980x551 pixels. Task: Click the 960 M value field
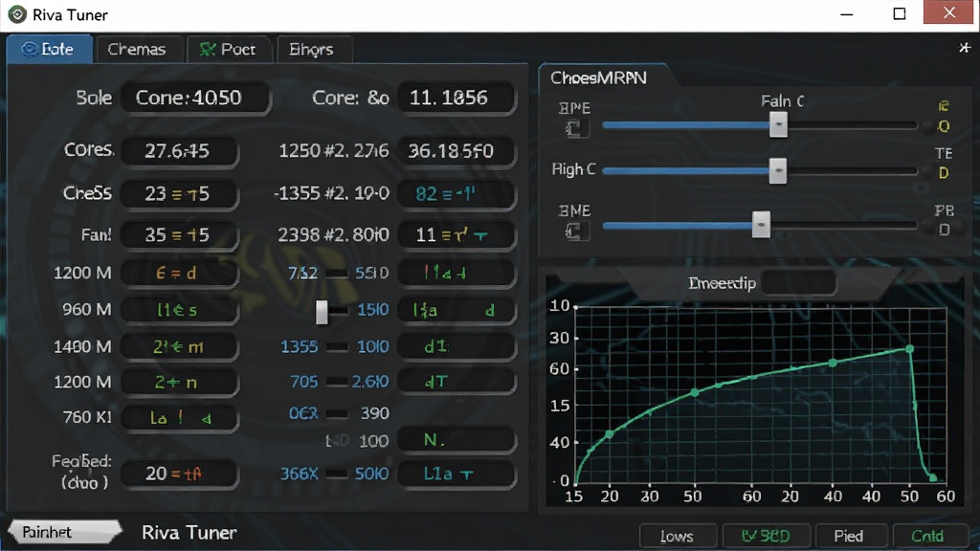click(x=179, y=309)
